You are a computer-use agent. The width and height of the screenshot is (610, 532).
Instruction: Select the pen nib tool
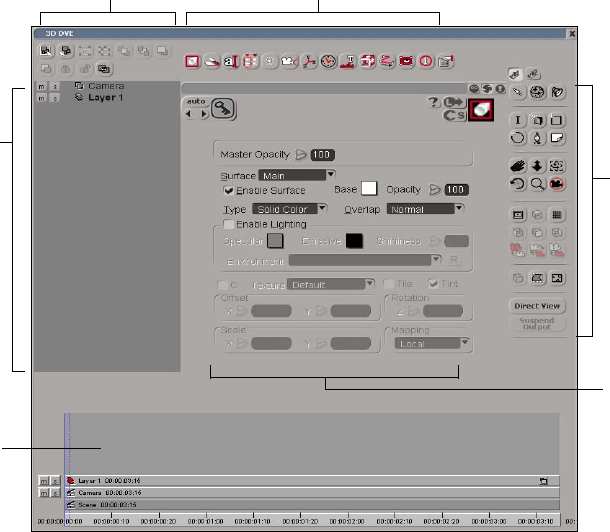coord(537,138)
